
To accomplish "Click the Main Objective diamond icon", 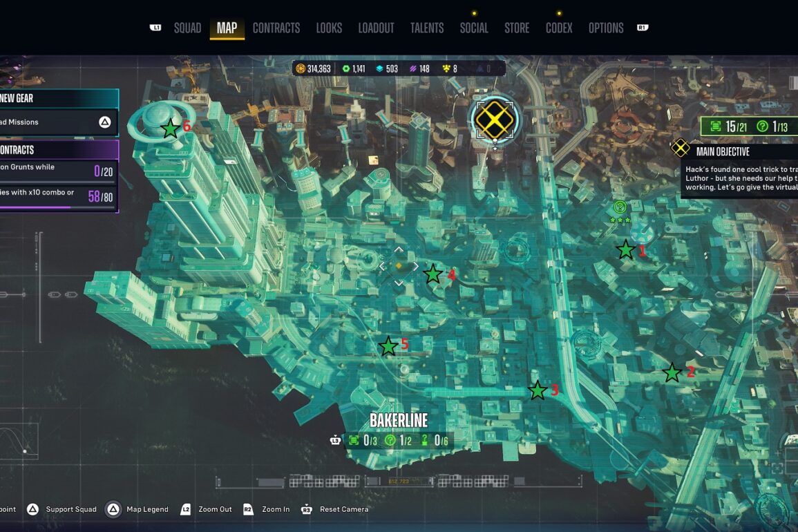I will pos(681,148).
